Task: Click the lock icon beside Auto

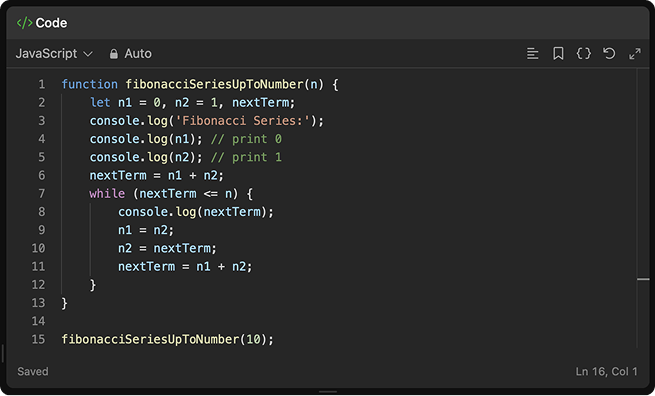Action: (113, 54)
